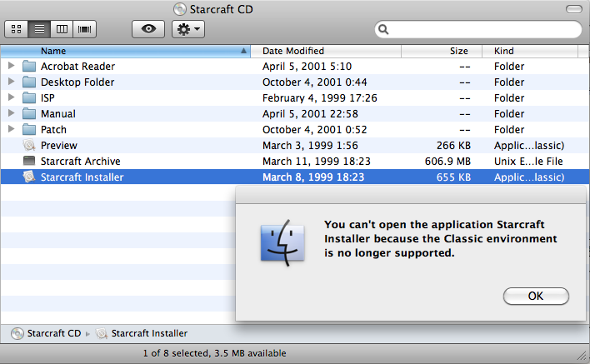The image size is (590, 364).
Task: Expand the Desktop Folder triangle
Action: pos(12,82)
